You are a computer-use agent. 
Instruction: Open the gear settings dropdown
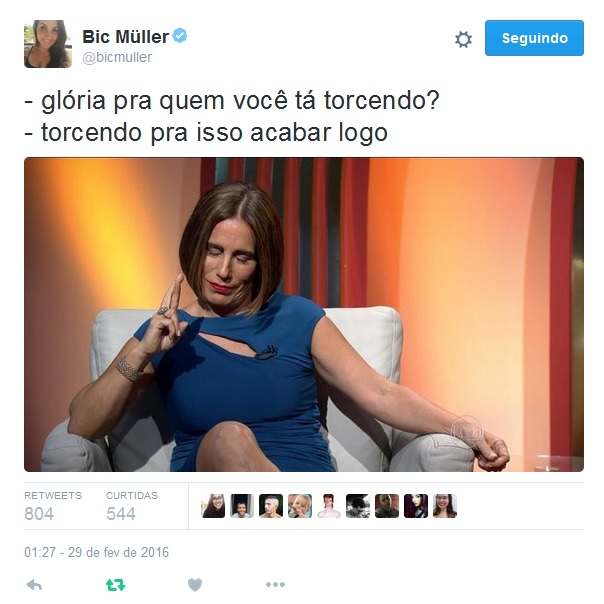click(463, 39)
